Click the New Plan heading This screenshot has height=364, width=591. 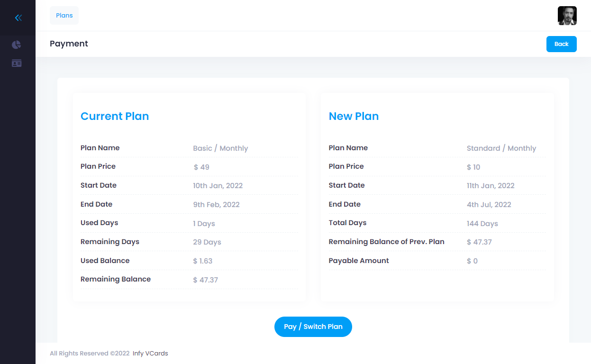pyautogui.click(x=354, y=116)
